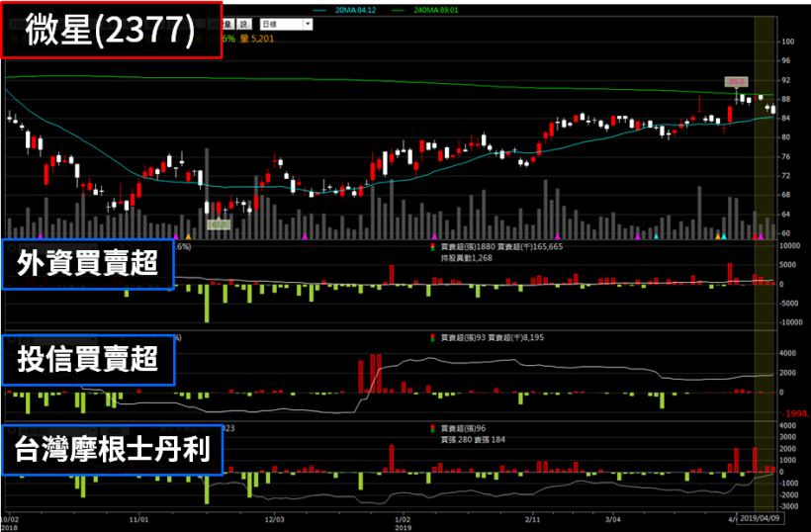This screenshot has width=811, height=532.
Task: Click the 89.8 high price label
Action: [x=736, y=82]
